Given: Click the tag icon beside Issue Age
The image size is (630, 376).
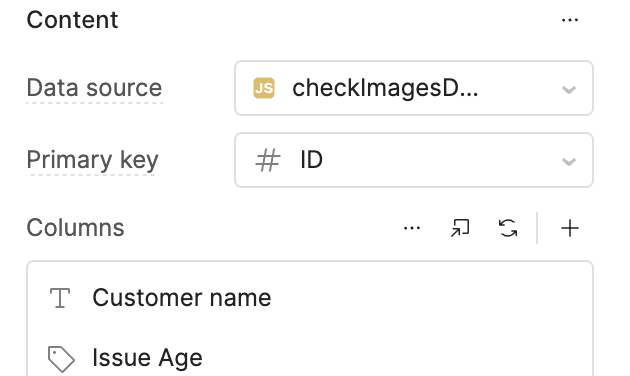Looking at the screenshot, I should [x=61, y=358].
